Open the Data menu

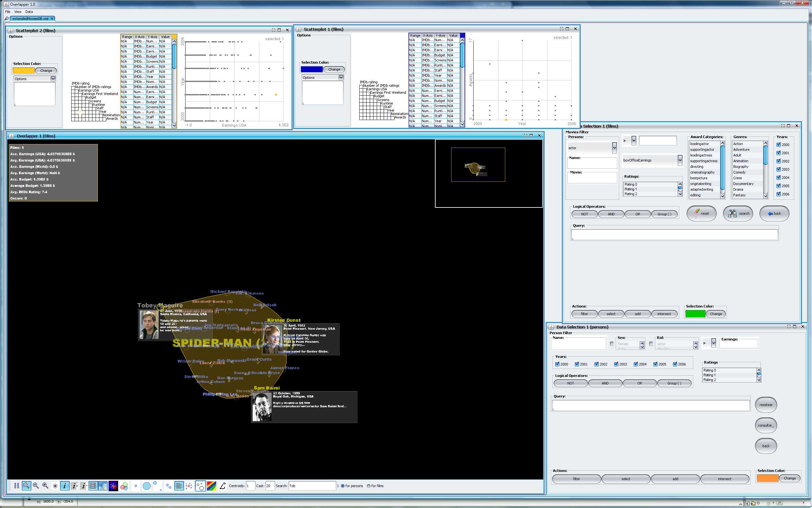coord(29,12)
